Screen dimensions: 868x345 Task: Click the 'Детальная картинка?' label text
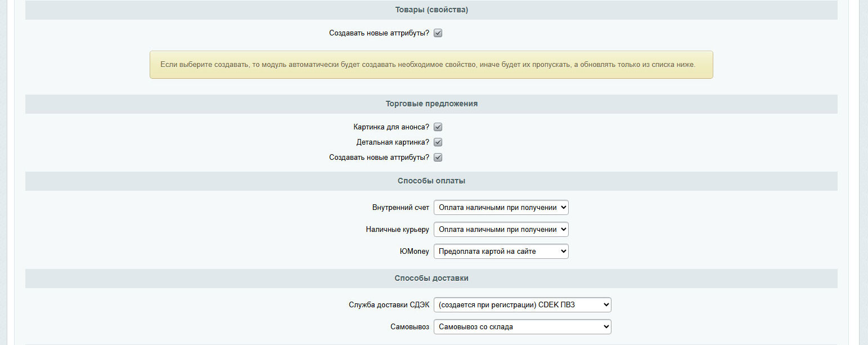coord(393,142)
